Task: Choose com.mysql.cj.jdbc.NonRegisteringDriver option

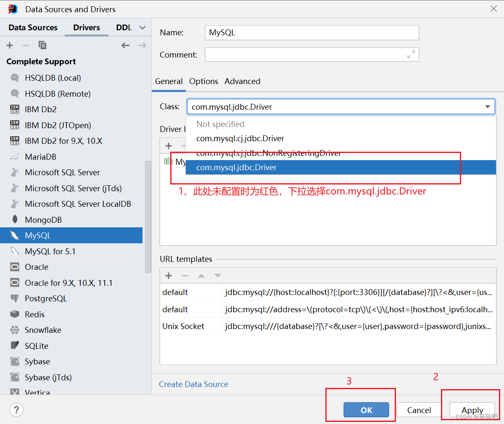Action: [x=341, y=153]
